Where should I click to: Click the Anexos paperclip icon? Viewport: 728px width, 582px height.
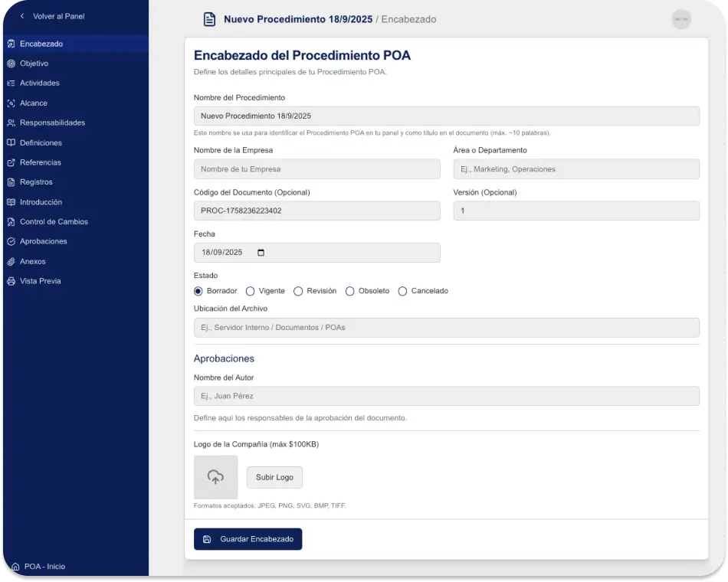pos(11,262)
